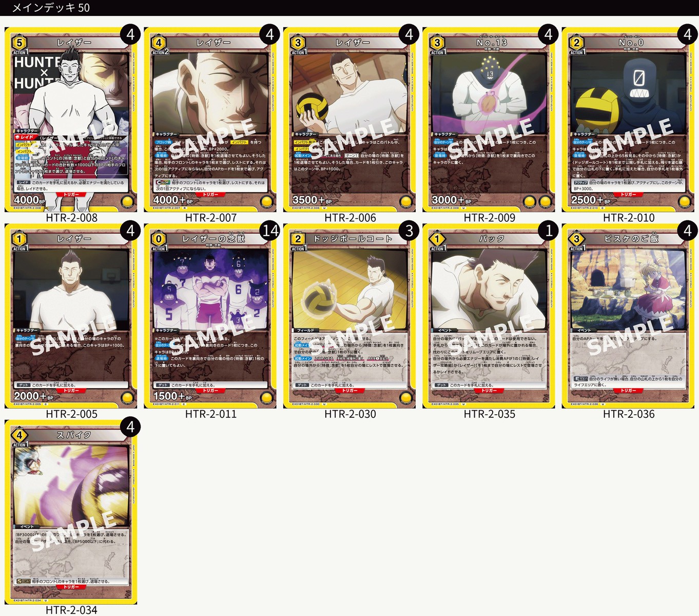
Task: Click count badge 4 on Spike card
Action: (x=130, y=427)
